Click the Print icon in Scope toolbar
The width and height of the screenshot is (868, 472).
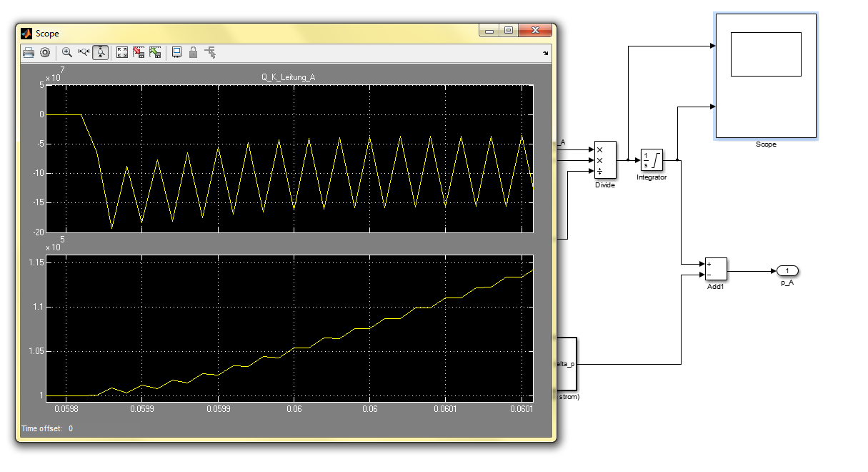coord(29,52)
